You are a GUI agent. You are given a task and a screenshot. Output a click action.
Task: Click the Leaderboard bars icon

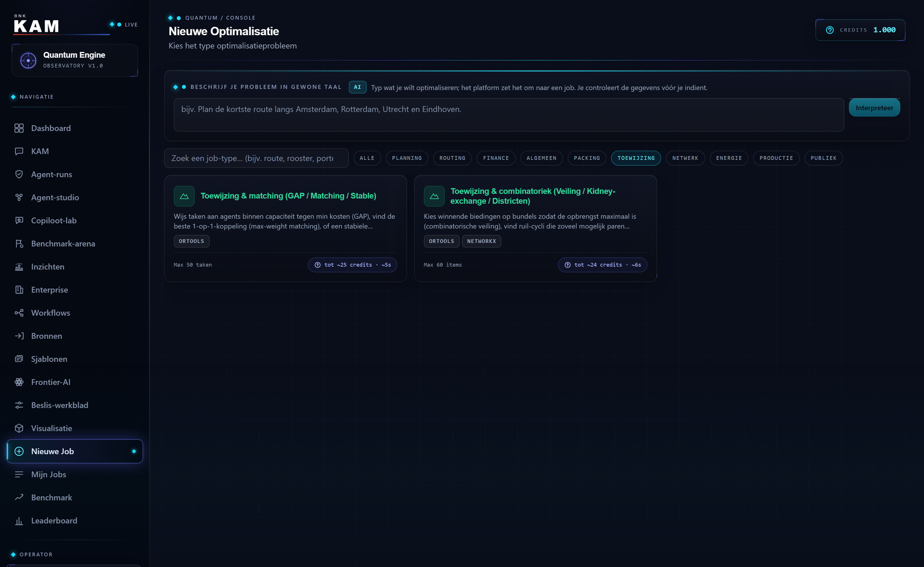pyautogui.click(x=19, y=520)
